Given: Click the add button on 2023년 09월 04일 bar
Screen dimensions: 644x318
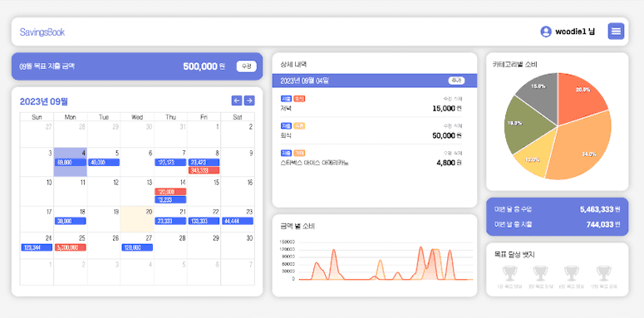Looking at the screenshot, I should pos(456,81).
